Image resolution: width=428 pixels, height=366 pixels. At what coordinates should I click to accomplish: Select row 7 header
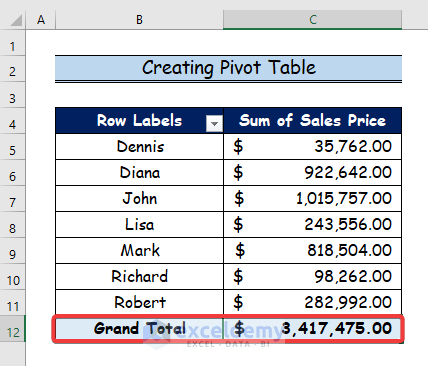click(x=12, y=199)
